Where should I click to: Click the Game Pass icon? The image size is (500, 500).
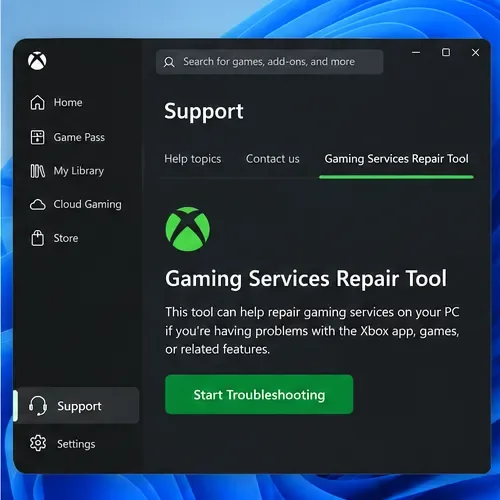click(37, 137)
